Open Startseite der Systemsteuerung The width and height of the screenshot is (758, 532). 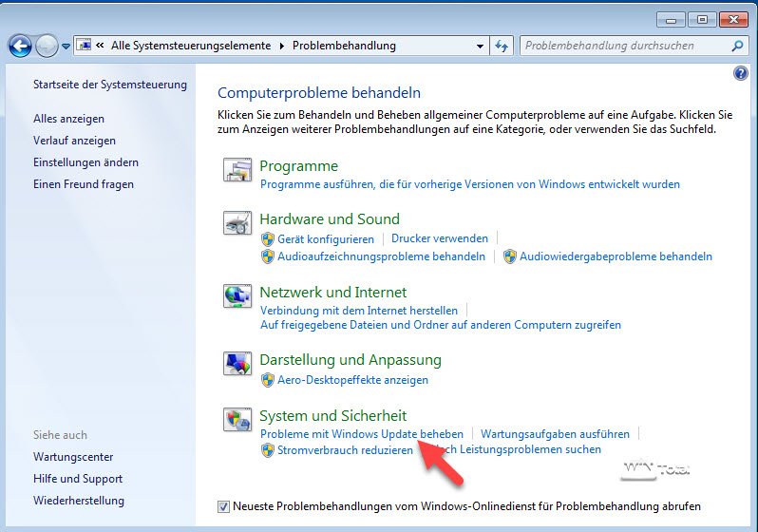coord(110,85)
